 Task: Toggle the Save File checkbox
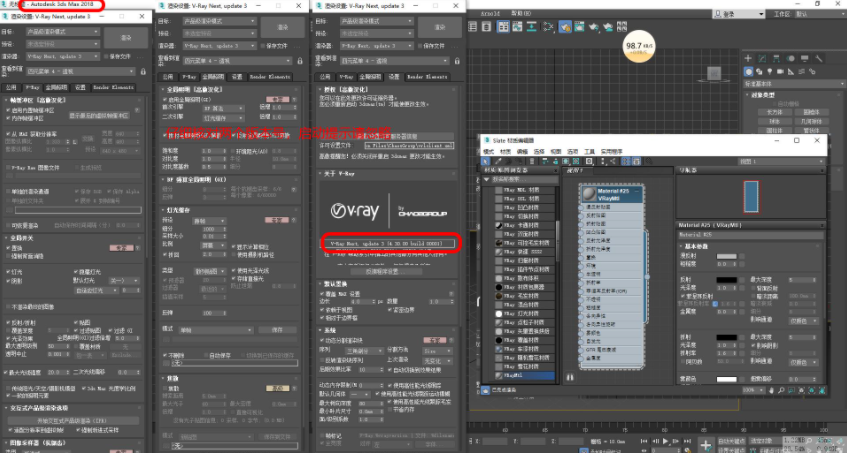click(104, 57)
